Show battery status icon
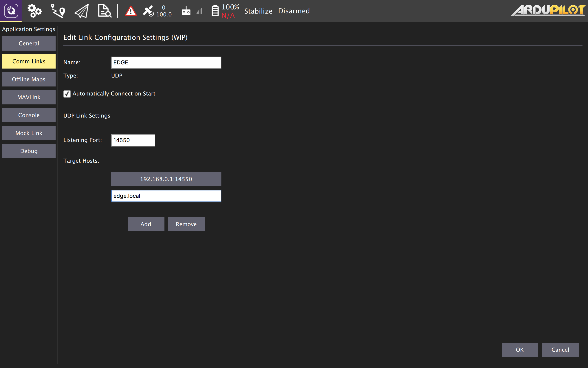The height and width of the screenshot is (368, 588). point(215,11)
